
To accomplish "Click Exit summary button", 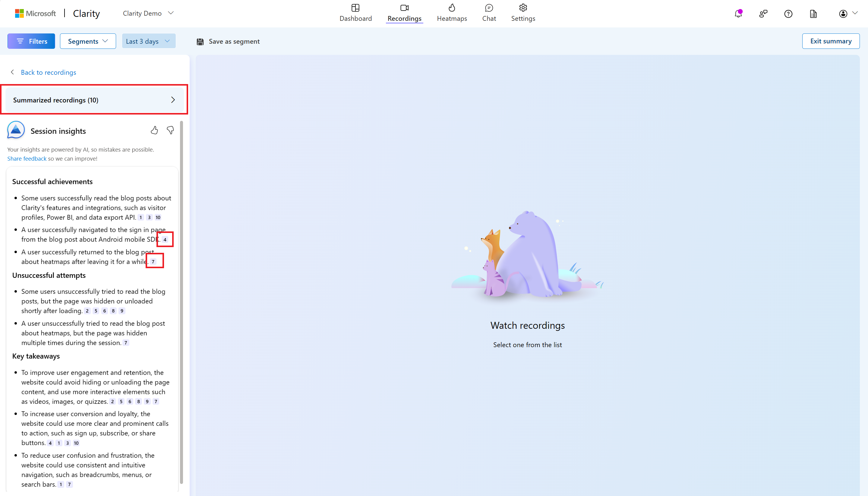I will coord(831,41).
